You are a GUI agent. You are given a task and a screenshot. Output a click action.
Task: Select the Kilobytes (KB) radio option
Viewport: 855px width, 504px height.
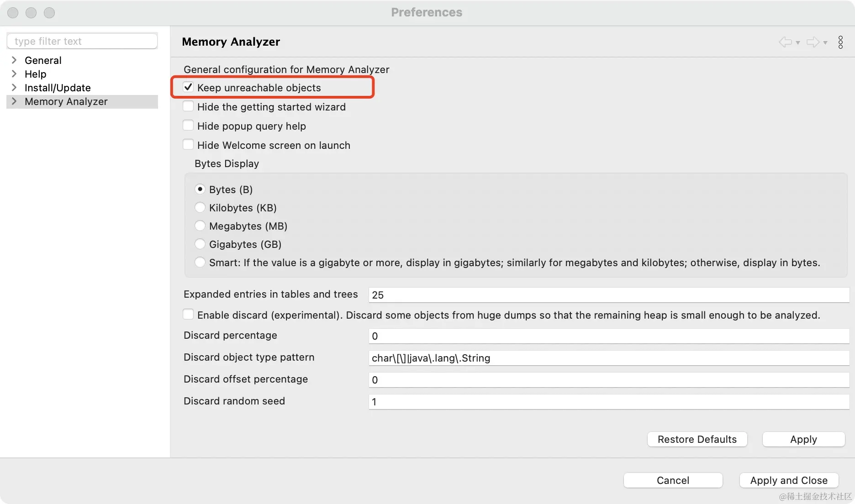pyautogui.click(x=200, y=208)
